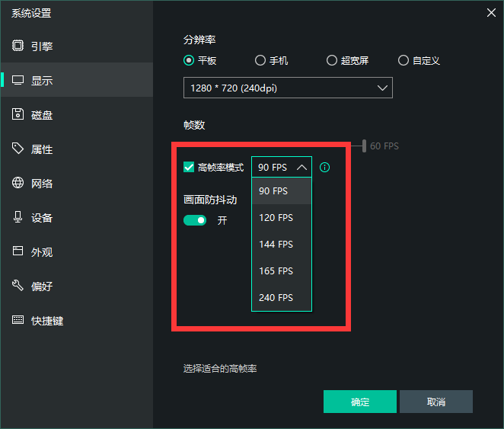Click the properties tag icon

(x=18, y=149)
